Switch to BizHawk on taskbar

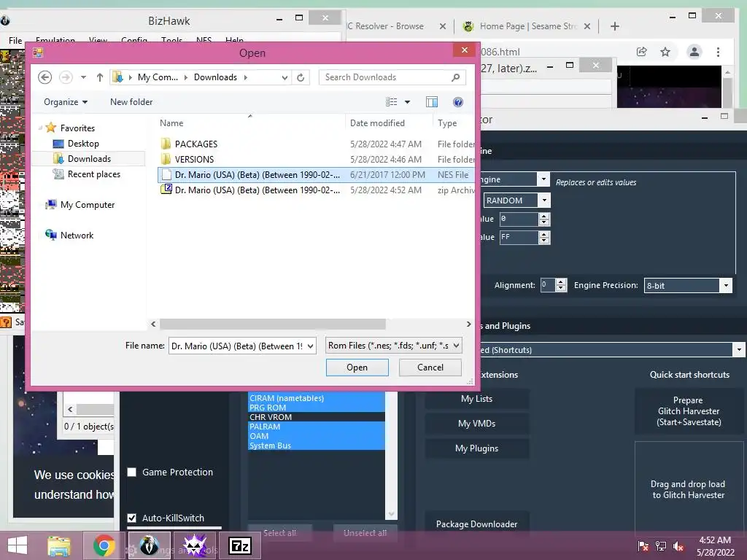[x=149, y=545]
